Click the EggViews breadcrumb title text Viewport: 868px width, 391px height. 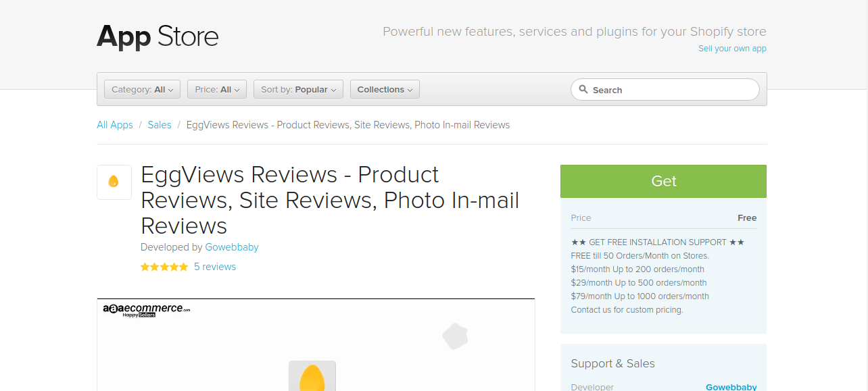pos(348,125)
